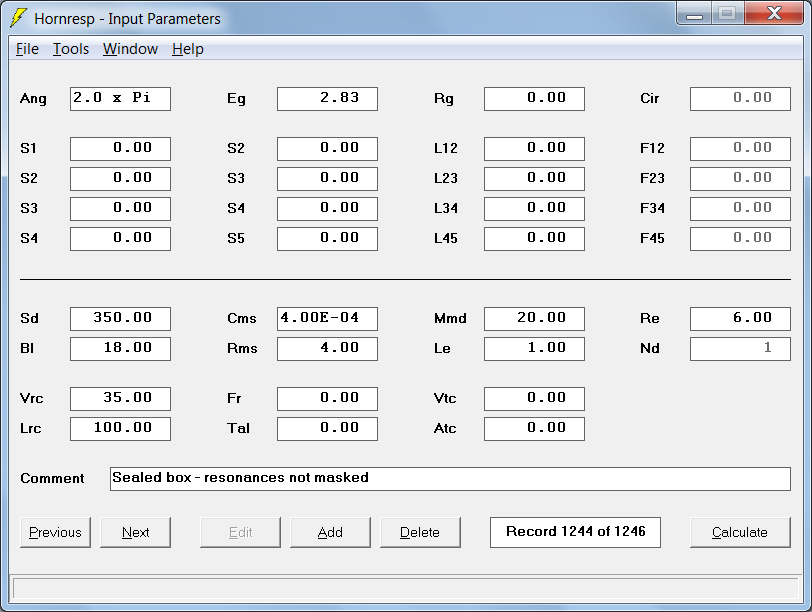Click the greyed Edit button
Image resolution: width=812 pixels, height=612 pixels.
(240, 532)
